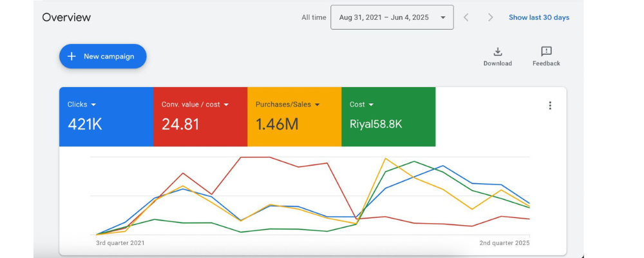Select the green Riyal58.8K value
644x258 pixels.
pyautogui.click(x=375, y=124)
